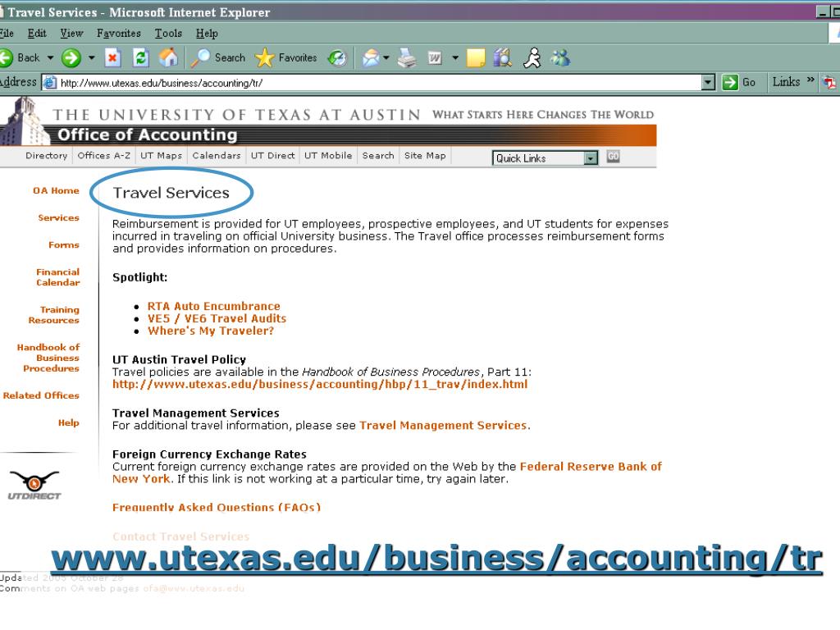Open the sidebar Help link
Screen dimensions: 840x630
[69, 422]
